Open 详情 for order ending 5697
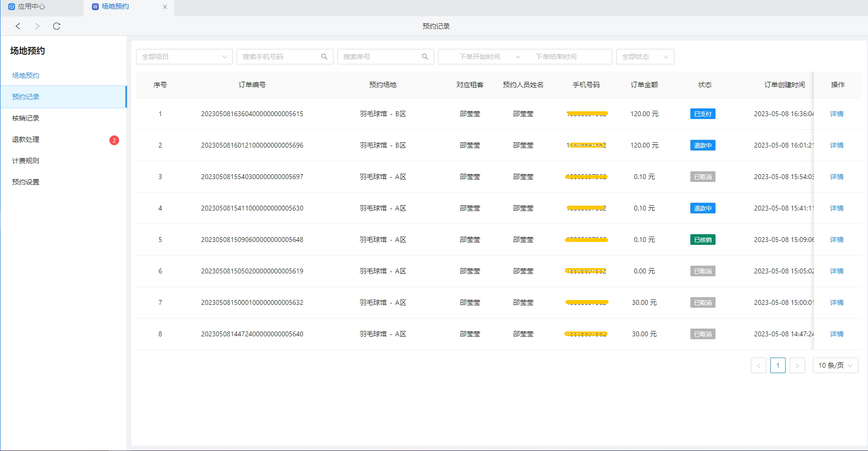The image size is (868, 451). [x=837, y=177]
